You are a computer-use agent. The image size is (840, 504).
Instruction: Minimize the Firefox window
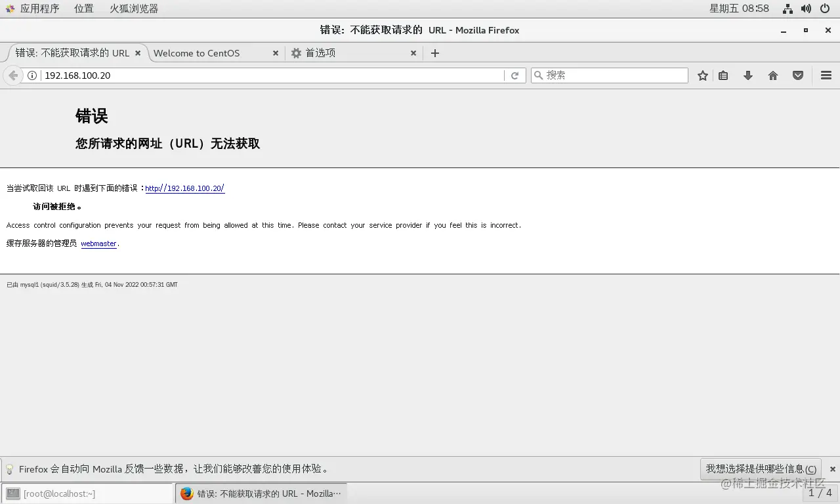(784, 31)
